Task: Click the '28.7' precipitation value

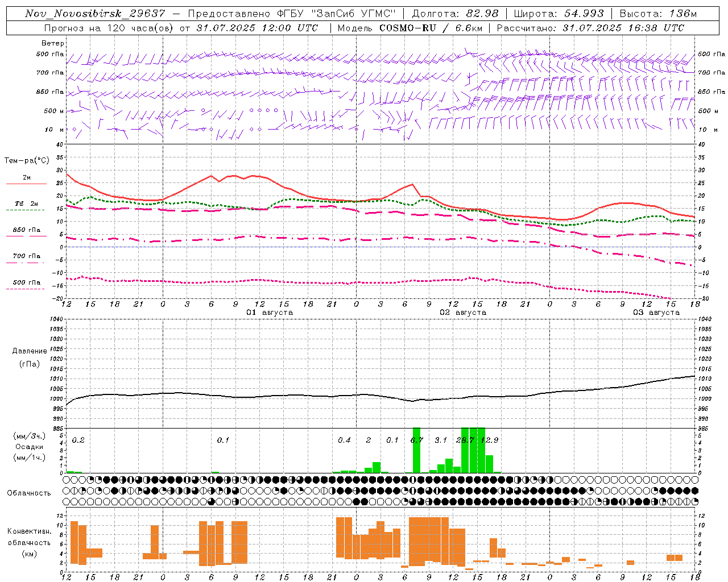Action: click(465, 440)
